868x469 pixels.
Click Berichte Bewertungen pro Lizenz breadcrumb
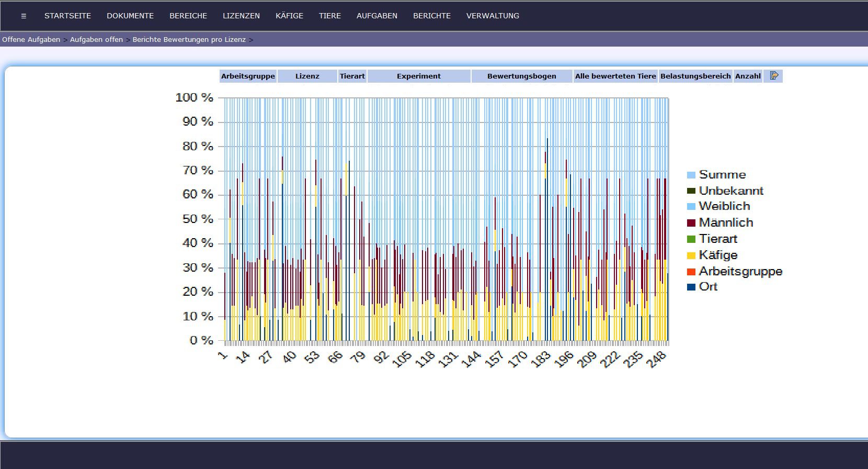pyautogui.click(x=189, y=40)
